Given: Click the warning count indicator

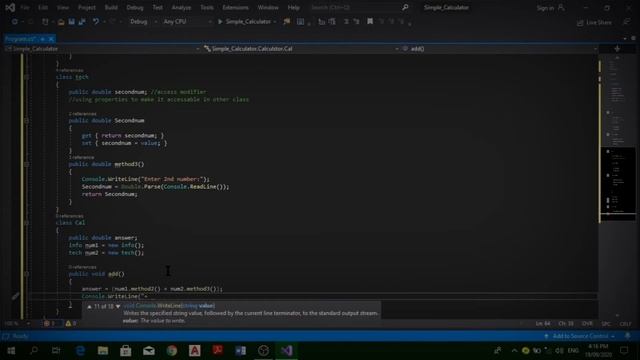Looking at the screenshot, I should pos(71,324).
